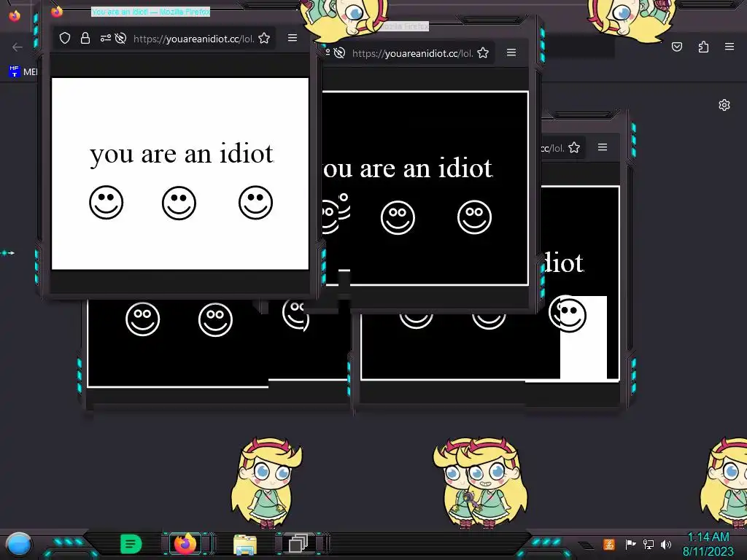The height and width of the screenshot is (560, 747).
Task: Open the Extensions puzzle icon in the main Firefox window
Action: click(x=704, y=47)
